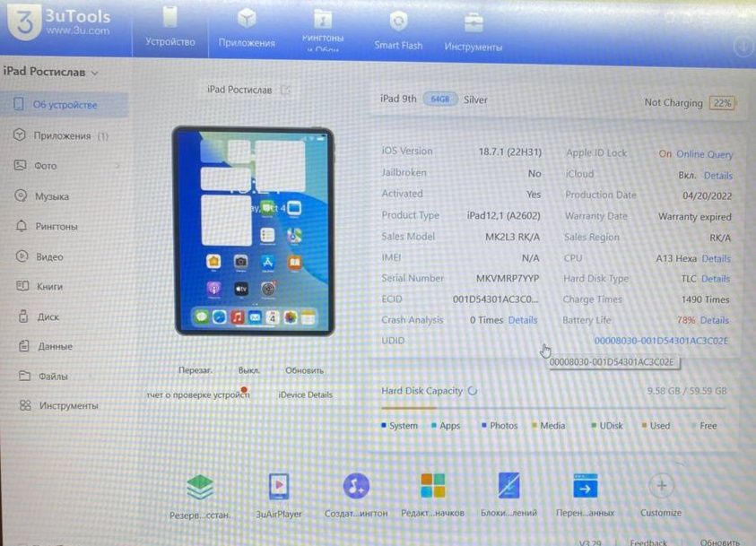Viewport: 756px width, 546px height.
Task: Click the iOS version 18.7.1 (22H31)
Action: [509, 152]
